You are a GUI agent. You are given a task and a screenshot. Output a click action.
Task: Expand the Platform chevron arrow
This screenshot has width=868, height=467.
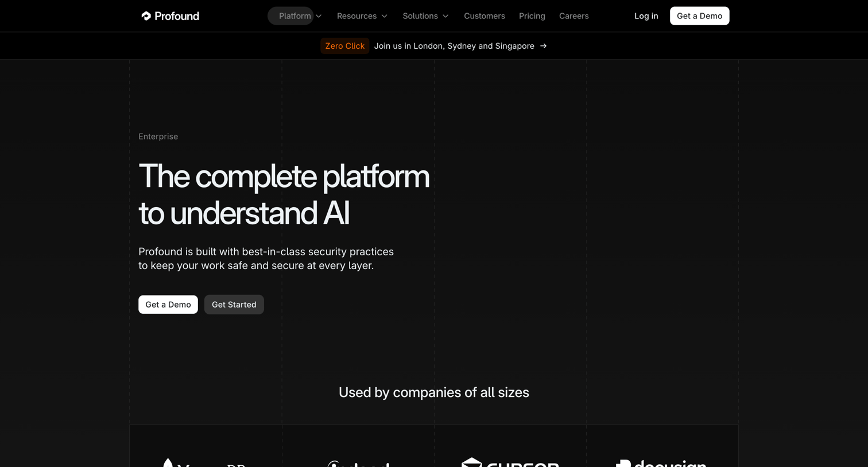(319, 16)
